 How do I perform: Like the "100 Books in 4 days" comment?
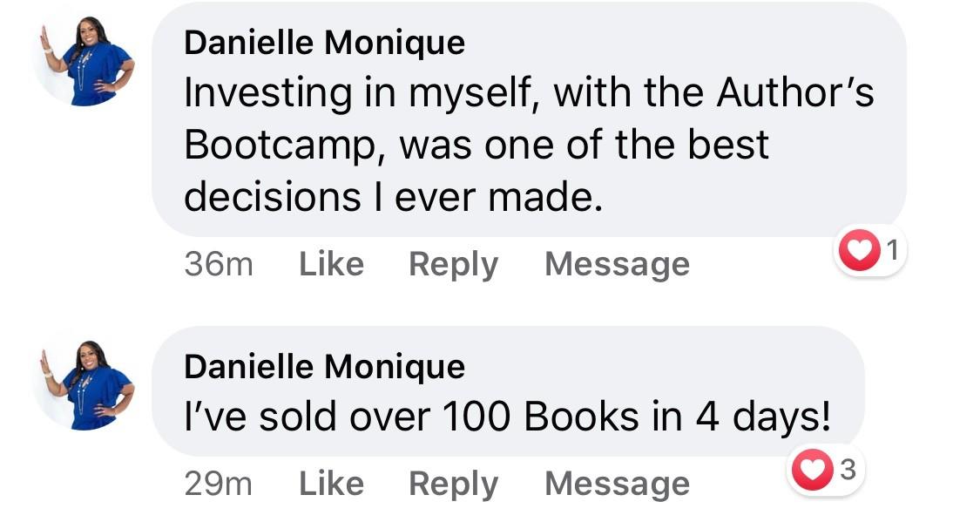point(331,484)
